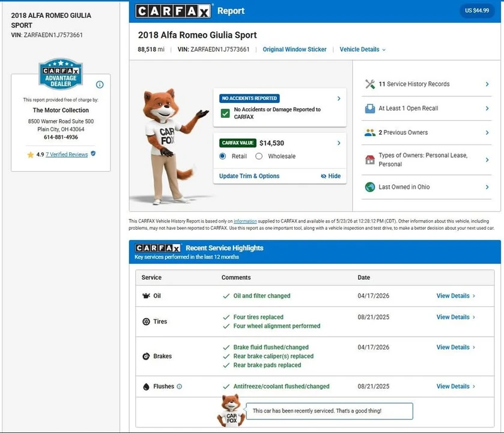The image size is (504, 433).
Task: Click the '2 Previous Owners' text
Action: point(403,132)
